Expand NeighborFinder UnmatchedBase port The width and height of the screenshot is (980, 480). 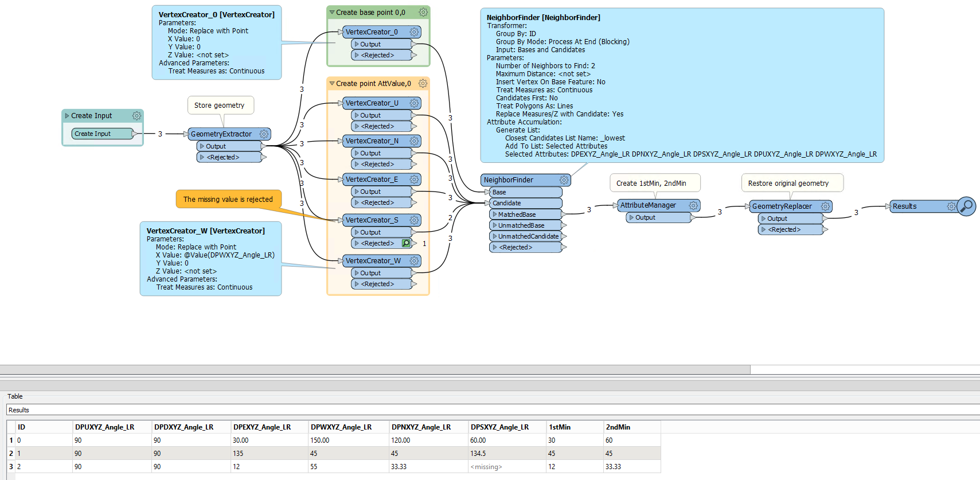click(495, 225)
